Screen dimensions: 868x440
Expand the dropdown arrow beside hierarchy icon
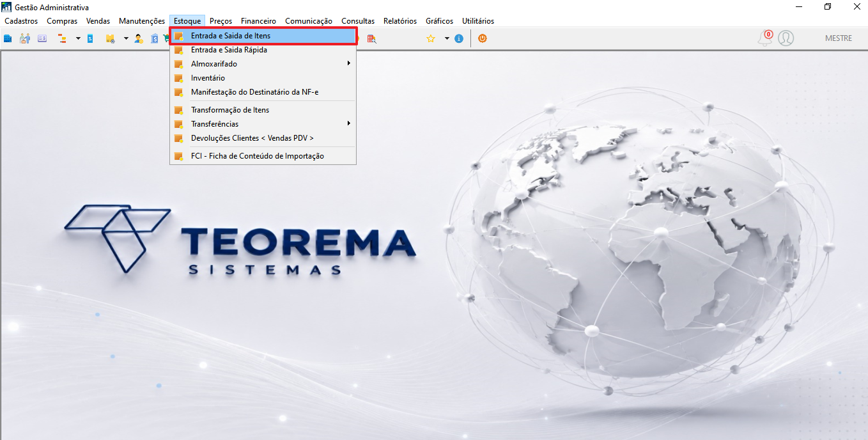tap(78, 38)
